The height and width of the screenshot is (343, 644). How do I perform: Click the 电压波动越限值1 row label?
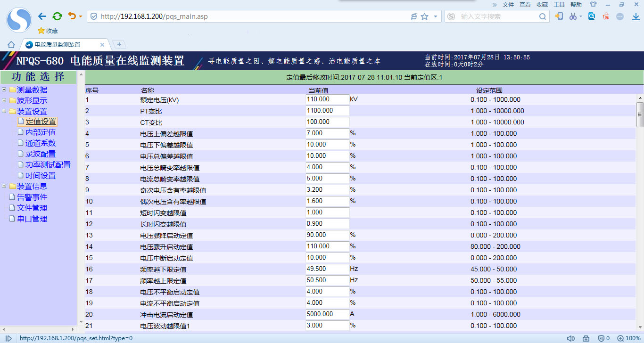(165, 326)
